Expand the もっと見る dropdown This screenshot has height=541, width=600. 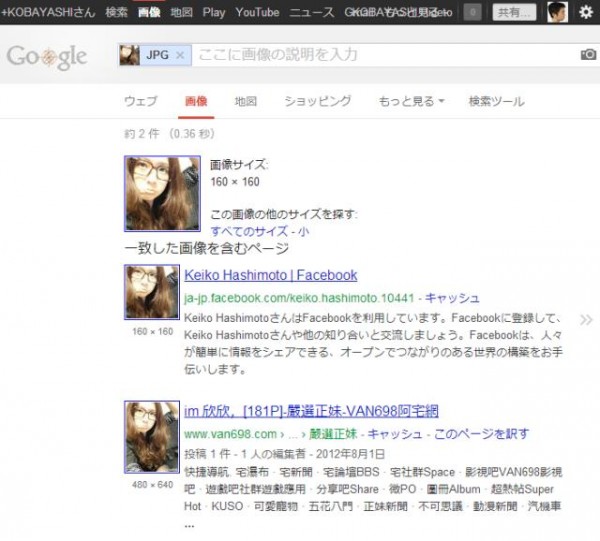click(411, 101)
